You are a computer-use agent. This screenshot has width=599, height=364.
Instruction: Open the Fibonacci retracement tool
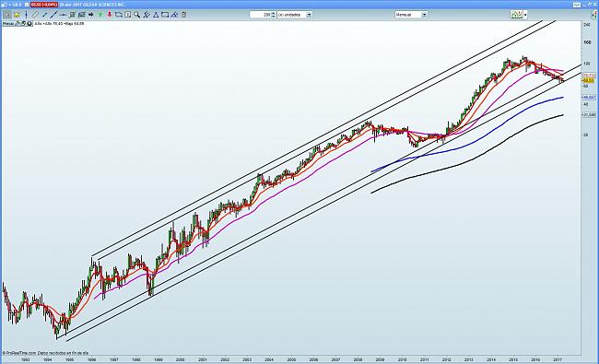[72, 15]
